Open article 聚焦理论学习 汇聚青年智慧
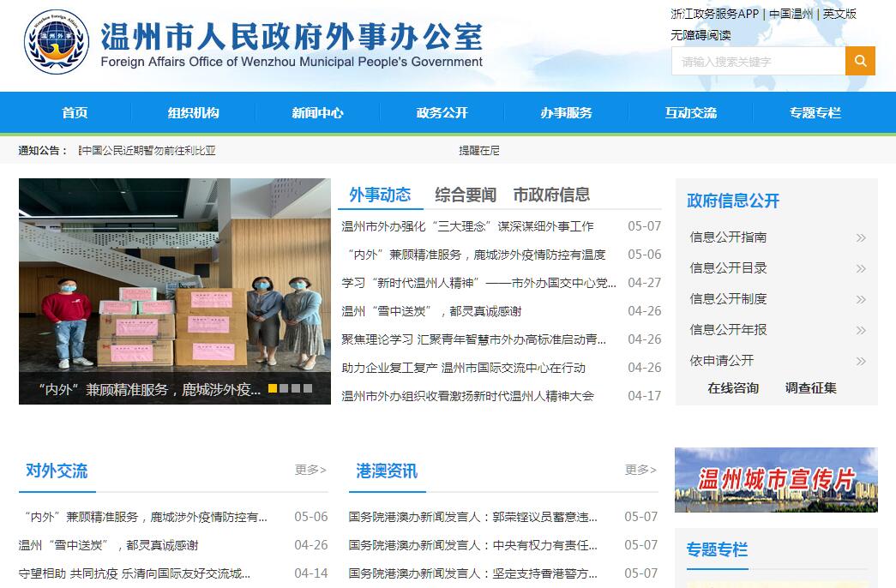This screenshot has width=896, height=588. point(473,339)
